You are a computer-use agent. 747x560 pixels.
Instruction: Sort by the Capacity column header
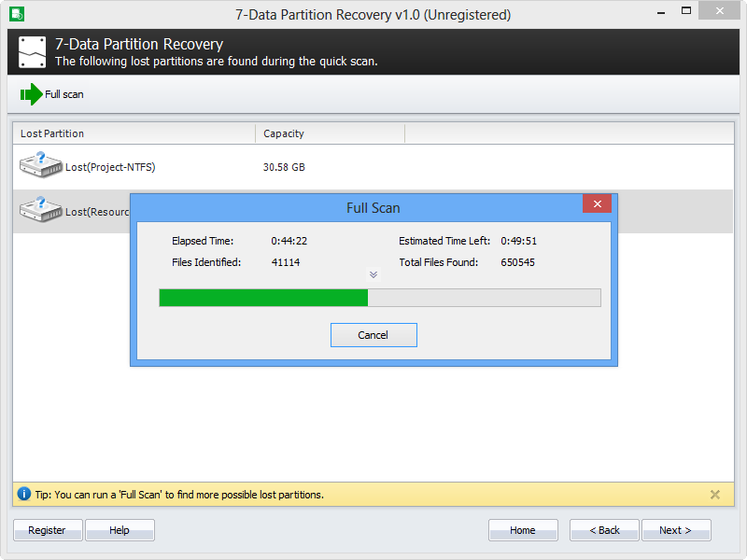pyautogui.click(x=331, y=133)
